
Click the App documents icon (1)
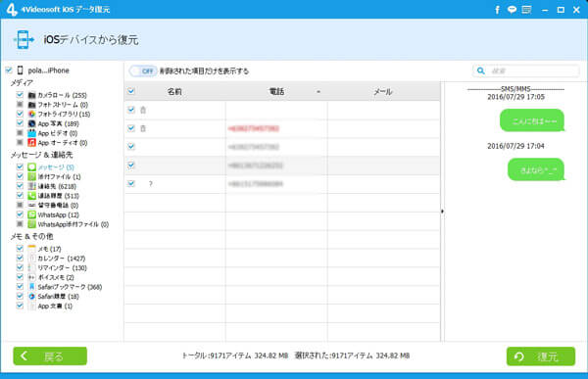[32, 306]
